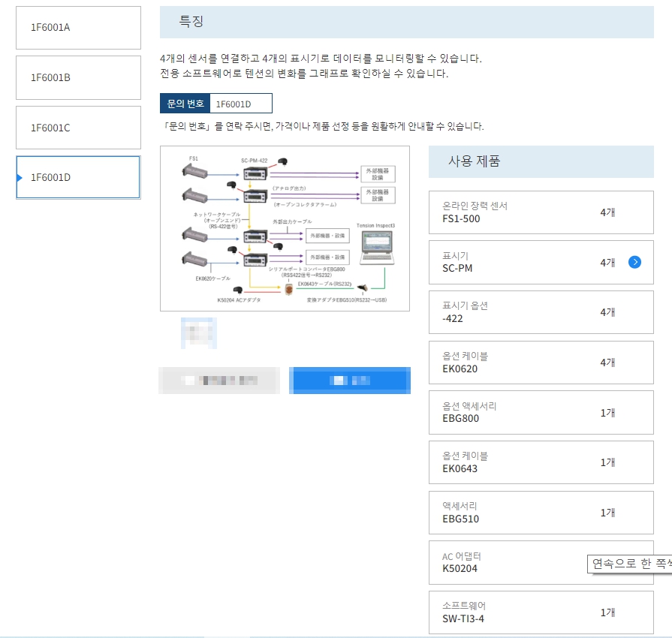Click the blue arrow icon in SC-PM row
Screen dimensions: 672x638
pyautogui.click(x=634, y=262)
